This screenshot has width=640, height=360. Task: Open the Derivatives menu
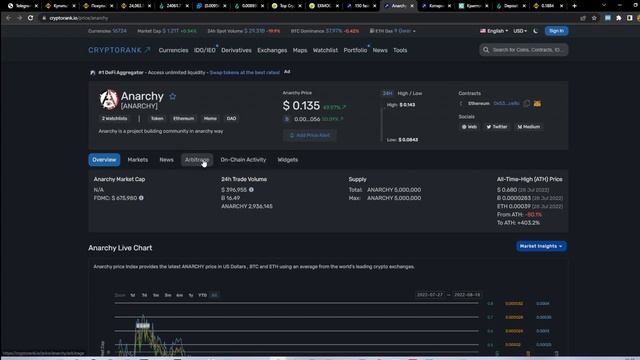point(236,50)
